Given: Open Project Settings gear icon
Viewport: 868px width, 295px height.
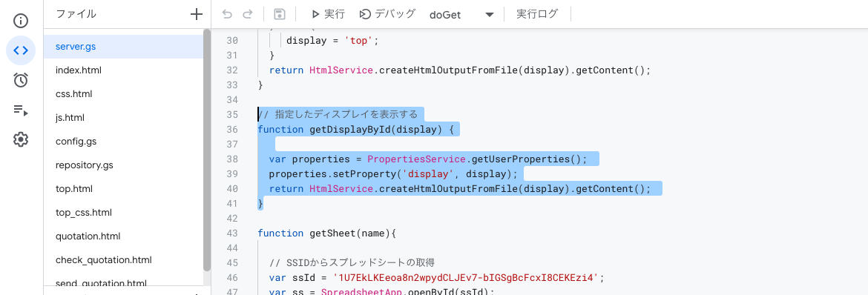Looking at the screenshot, I should click(21, 139).
